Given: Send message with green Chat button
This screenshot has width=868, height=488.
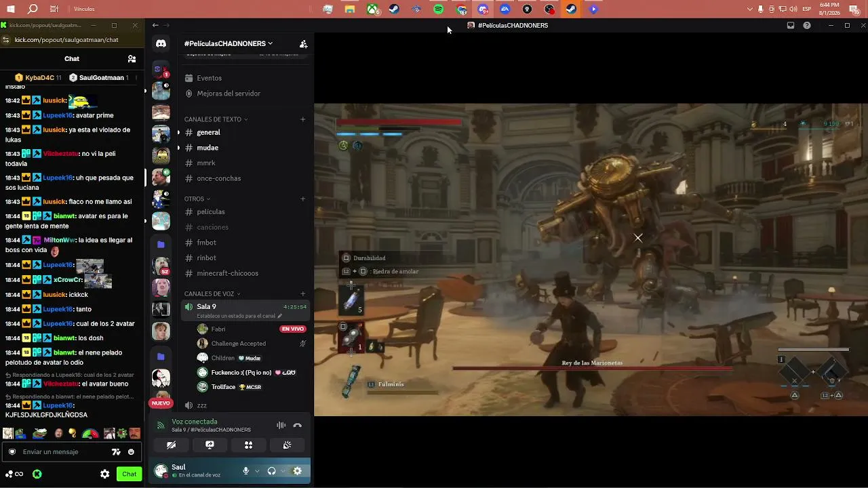Looking at the screenshot, I should [129, 474].
